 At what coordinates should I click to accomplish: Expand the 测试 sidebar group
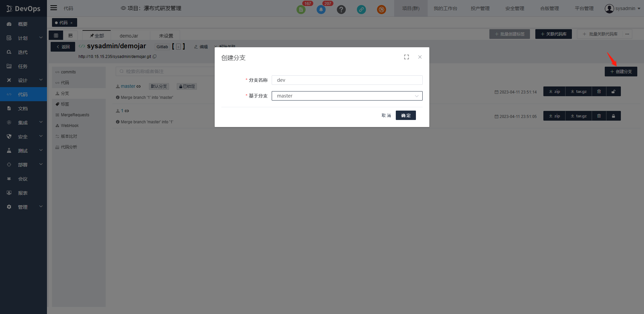click(x=23, y=151)
